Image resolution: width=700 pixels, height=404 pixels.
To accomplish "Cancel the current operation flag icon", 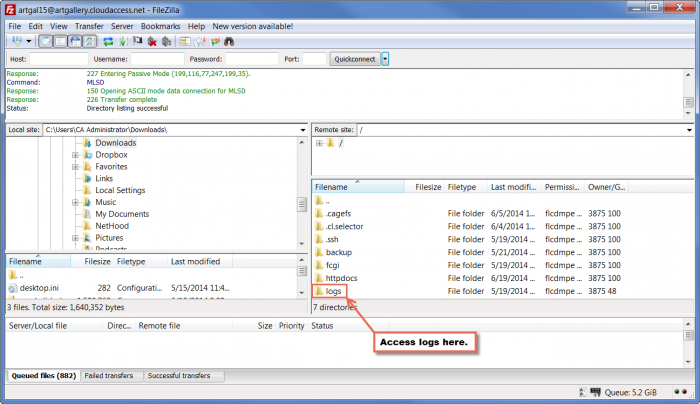I will 138,41.
